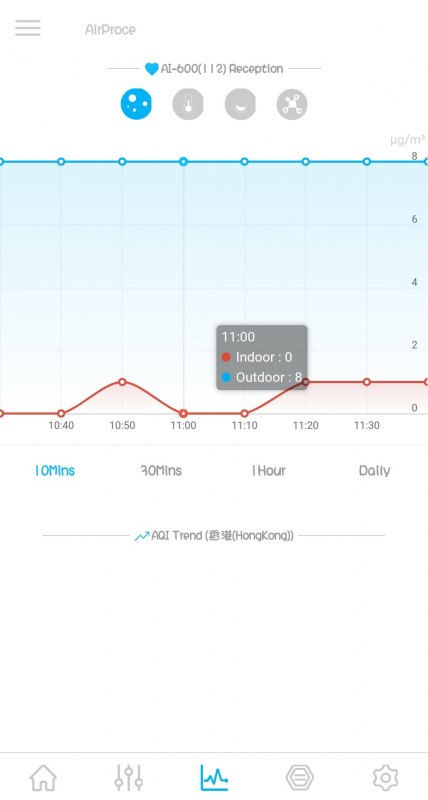Tap the favorite heart beside AI-600 Reception
The width and height of the screenshot is (428, 800).
(152, 69)
